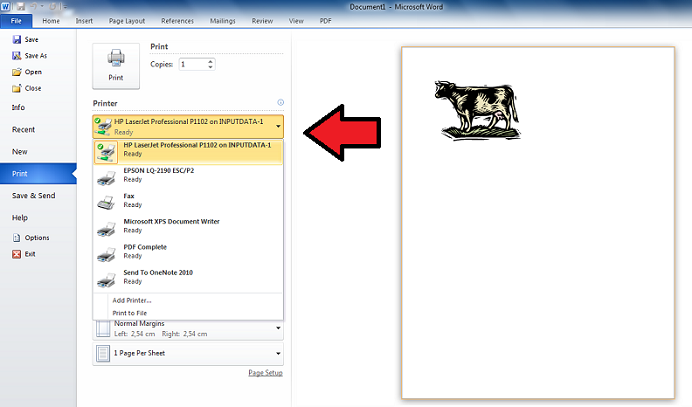
Task: Select Microsoft XPS Document Writer printer
Action: pos(188,228)
